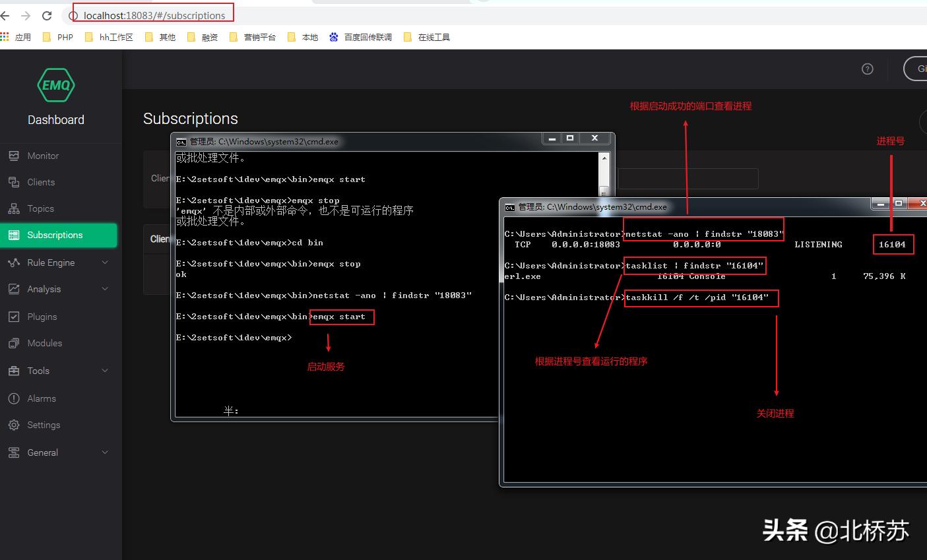This screenshot has height=560, width=927.
Task: Open the Monitor menu item
Action: [59, 156]
